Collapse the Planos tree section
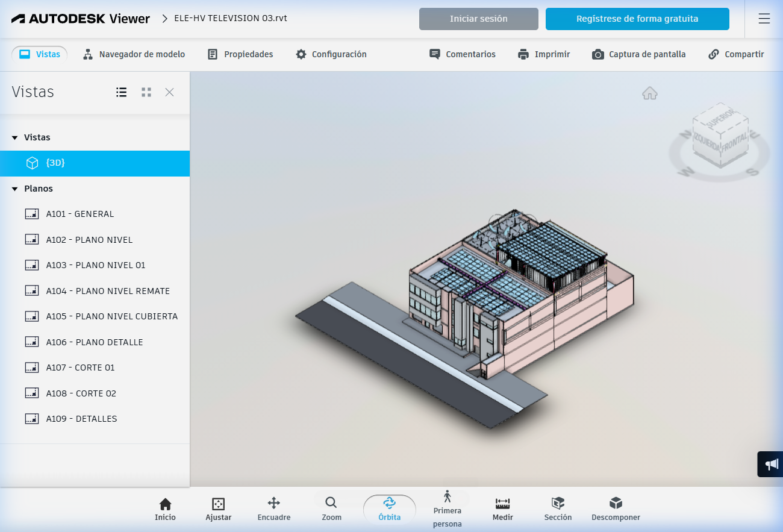783x532 pixels. [x=15, y=189]
